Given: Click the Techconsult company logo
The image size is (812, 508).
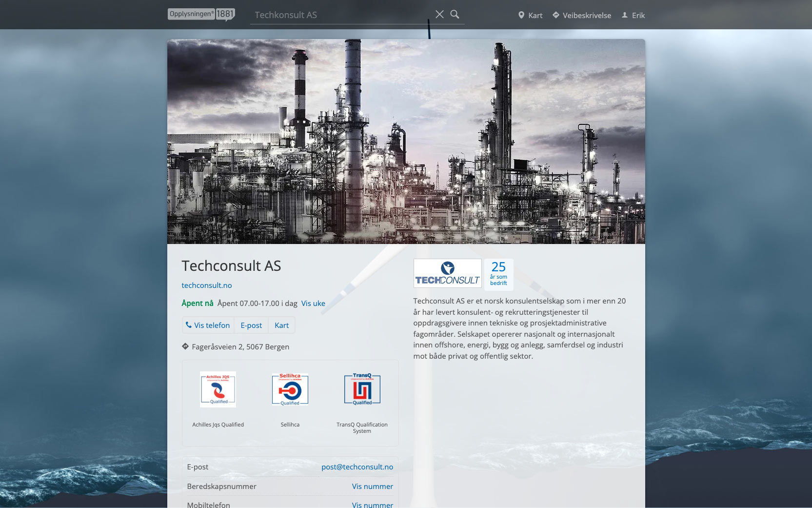Looking at the screenshot, I should coord(447,273).
